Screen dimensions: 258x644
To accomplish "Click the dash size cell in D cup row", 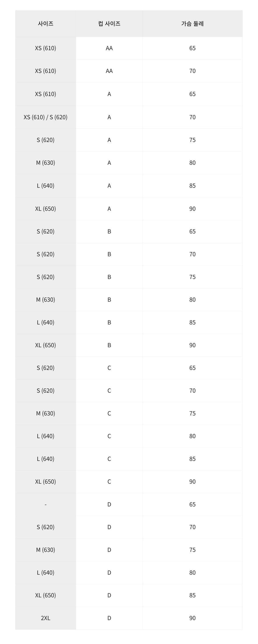I will [x=45, y=504].
